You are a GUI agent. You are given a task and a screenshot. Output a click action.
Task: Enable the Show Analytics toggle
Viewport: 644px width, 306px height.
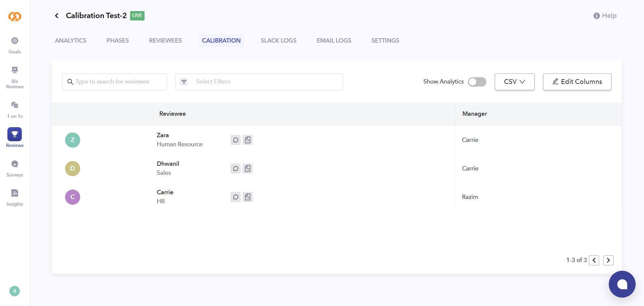pyautogui.click(x=477, y=82)
